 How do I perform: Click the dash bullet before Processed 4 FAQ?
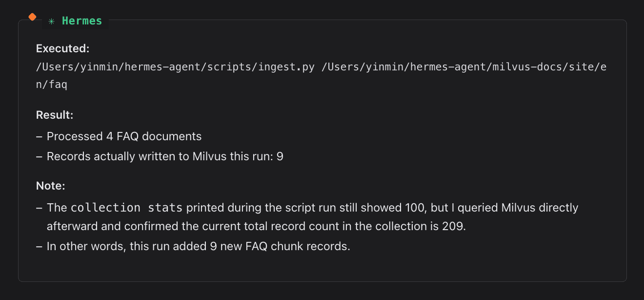[x=39, y=136]
